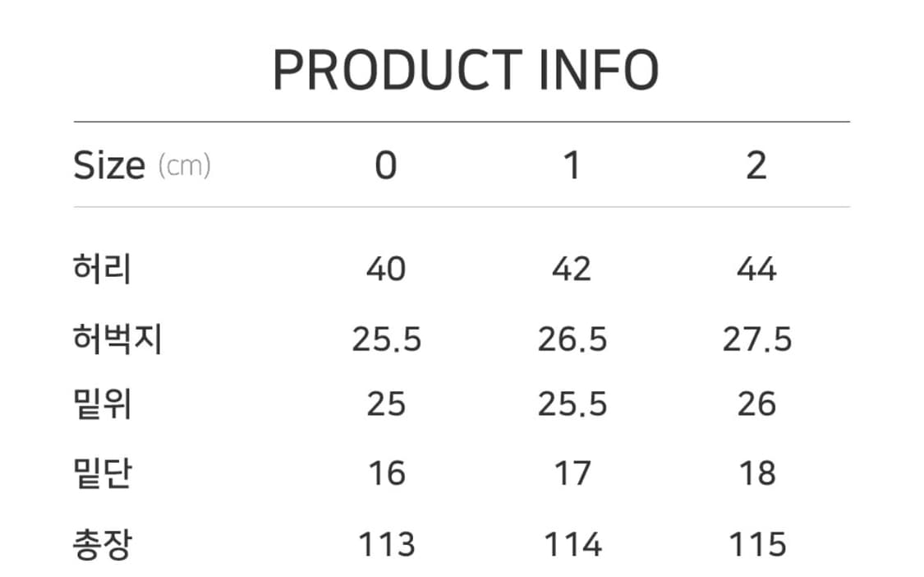This screenshot has width=924, height=577.
Task: Click the 밑단 value 18
Action: (756, 473)
